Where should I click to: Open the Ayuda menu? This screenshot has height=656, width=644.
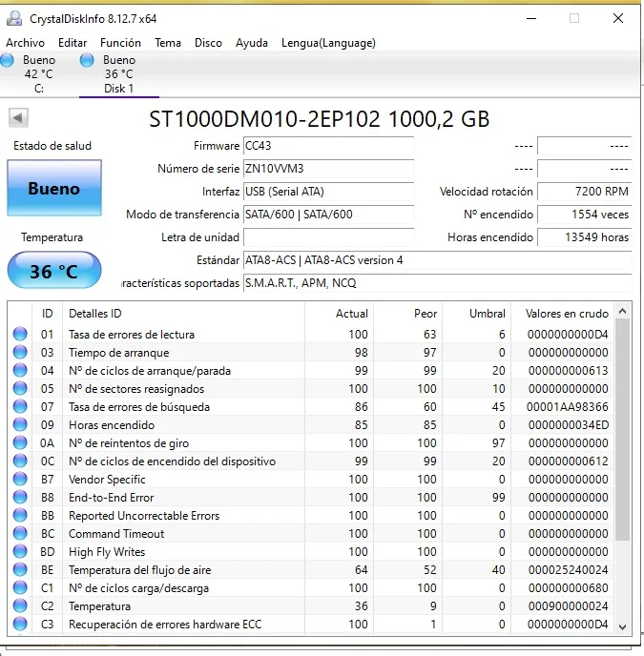(251, 43)
